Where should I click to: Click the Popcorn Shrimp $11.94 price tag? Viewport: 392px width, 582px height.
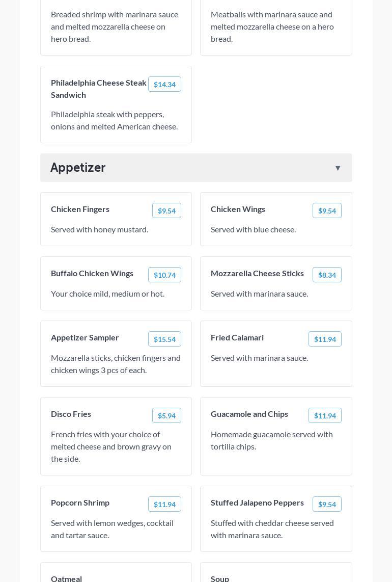[164, 505]
